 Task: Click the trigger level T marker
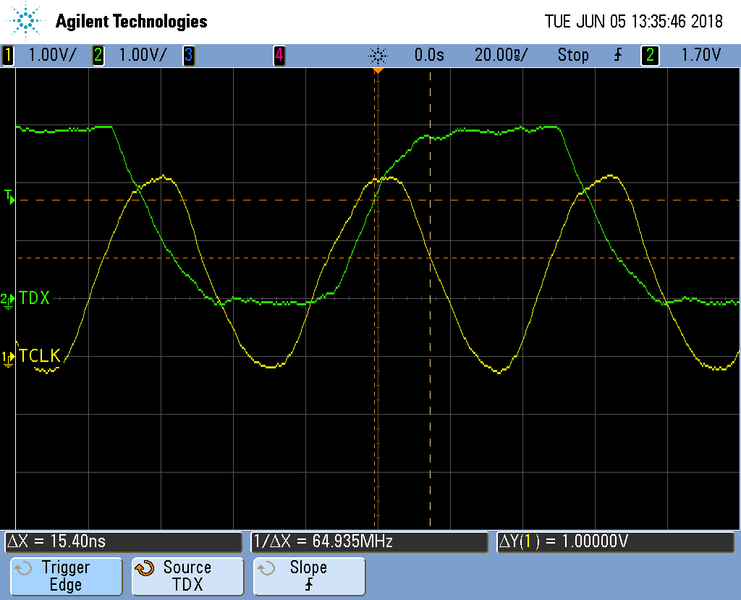pyautogui.click(x=9, y=197)
